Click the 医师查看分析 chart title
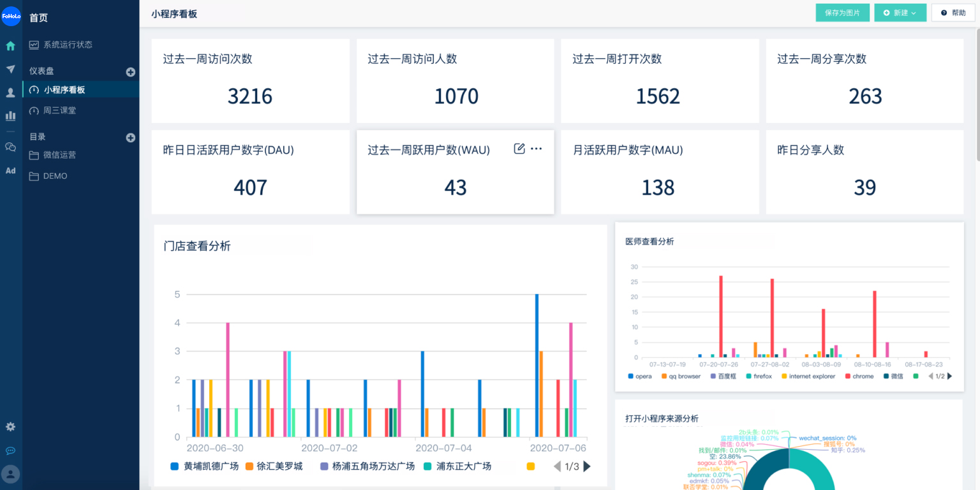 point(650,241)
